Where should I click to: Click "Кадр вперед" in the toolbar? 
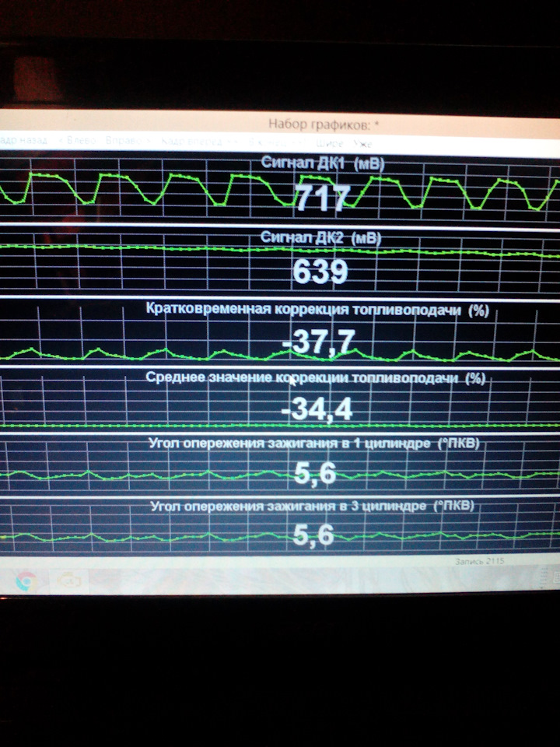(x=191, y=142)
